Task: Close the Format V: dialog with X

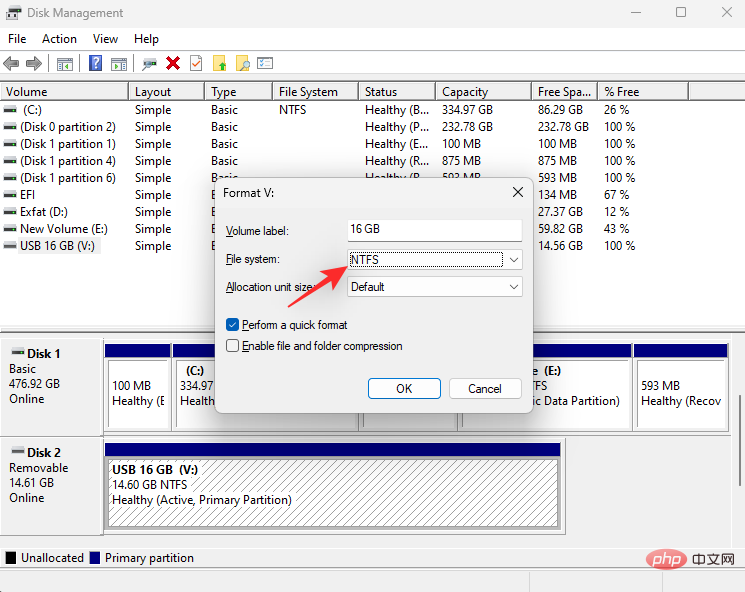Action: pyautogui.click(x=518, y=192)
